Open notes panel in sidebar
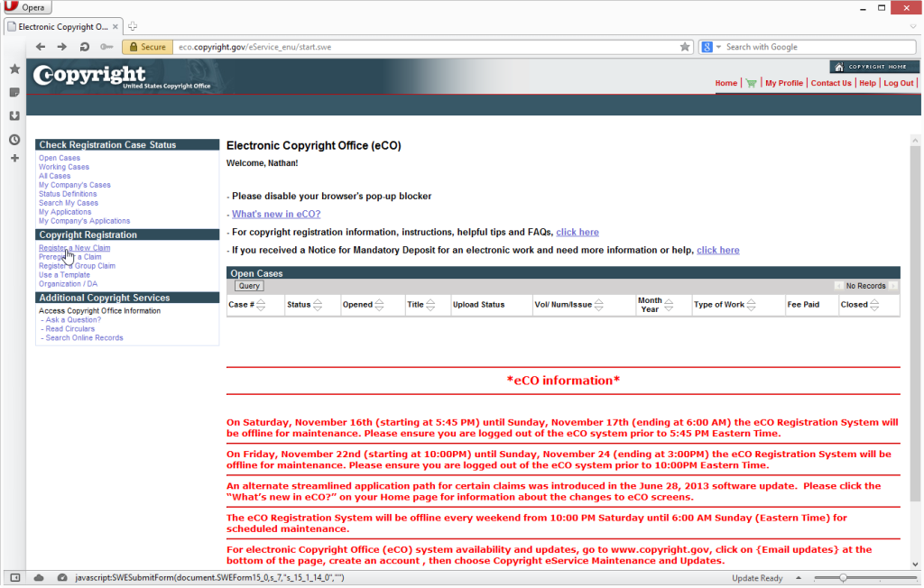 14,93
